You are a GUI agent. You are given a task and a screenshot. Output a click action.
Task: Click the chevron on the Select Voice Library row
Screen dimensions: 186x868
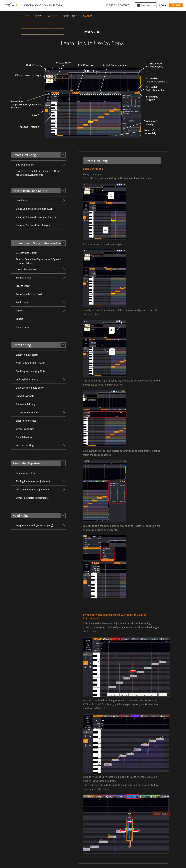click(64, 253)
